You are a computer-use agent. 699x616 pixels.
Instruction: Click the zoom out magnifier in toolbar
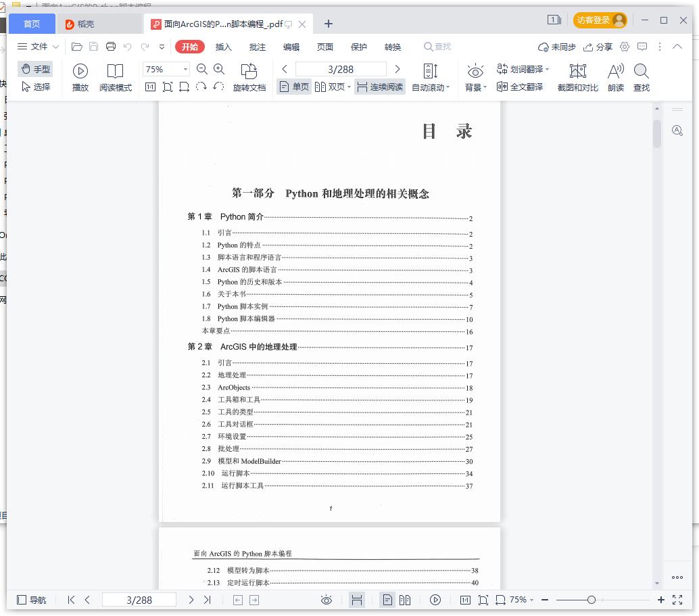coord(202,69)
